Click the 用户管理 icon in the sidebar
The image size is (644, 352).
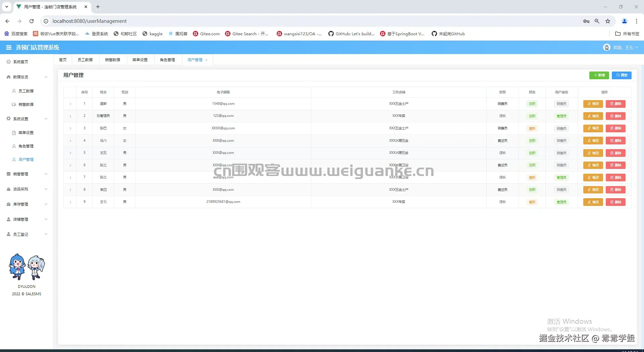coord(14,160)
